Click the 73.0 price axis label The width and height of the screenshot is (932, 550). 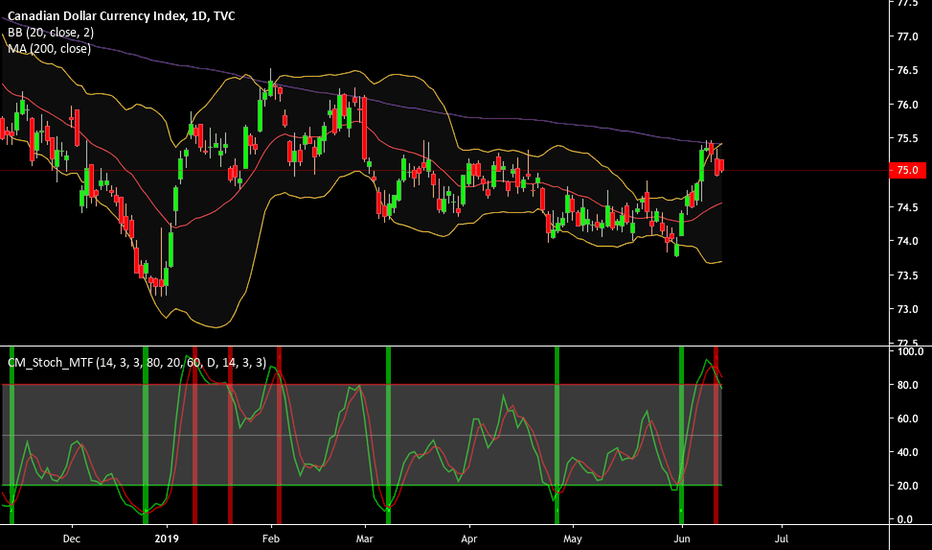coord(907,309)
